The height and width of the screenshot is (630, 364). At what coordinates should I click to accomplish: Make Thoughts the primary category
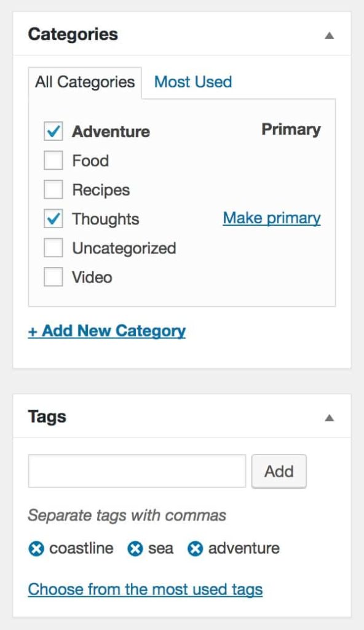272,218
